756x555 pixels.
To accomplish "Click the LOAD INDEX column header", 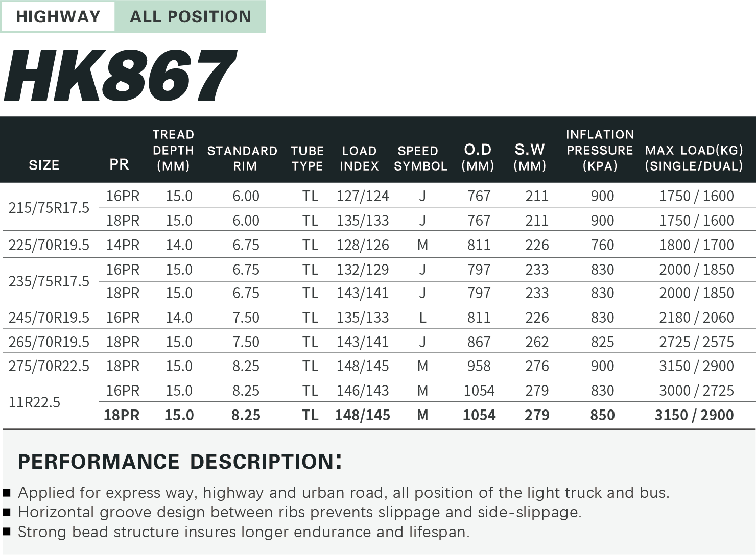I will 359,158.
